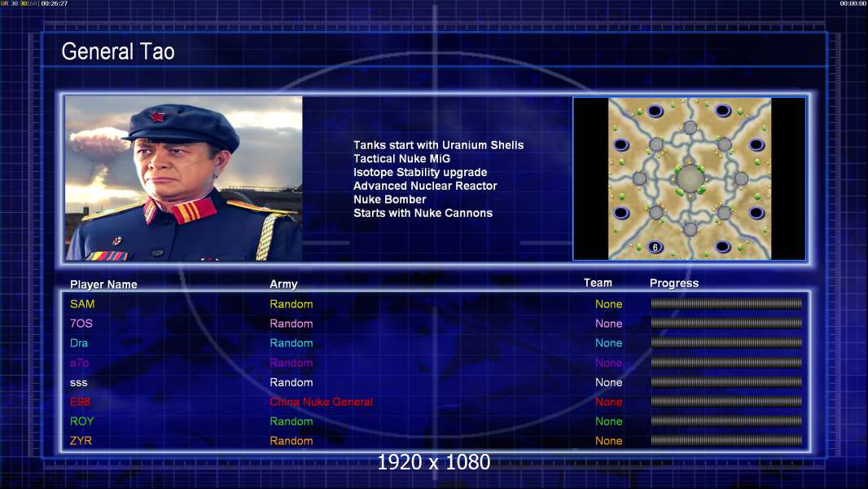Image resolution: width=868 pixels, height=489 pixels.
Task: Select "Starts with Nuke Cannons" line
Action: (x=423, y=213)
